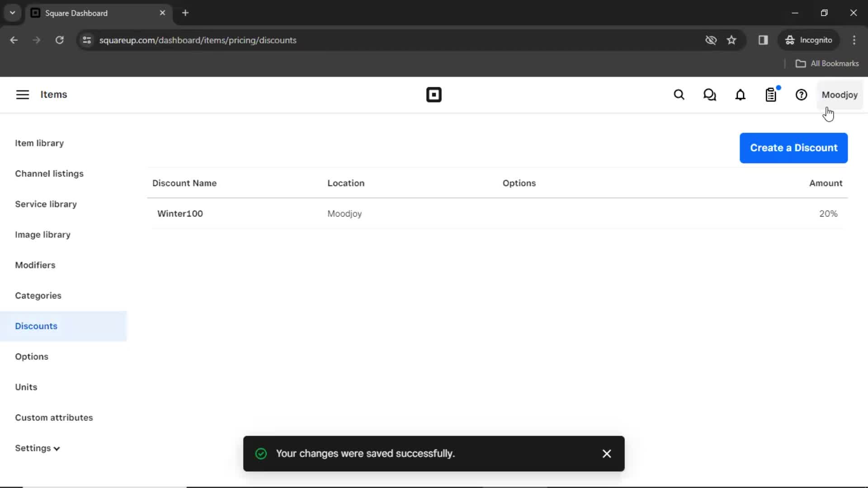868x488 pixels.
Task: Open the hamburger navigation menu
Action: point(23,94)
